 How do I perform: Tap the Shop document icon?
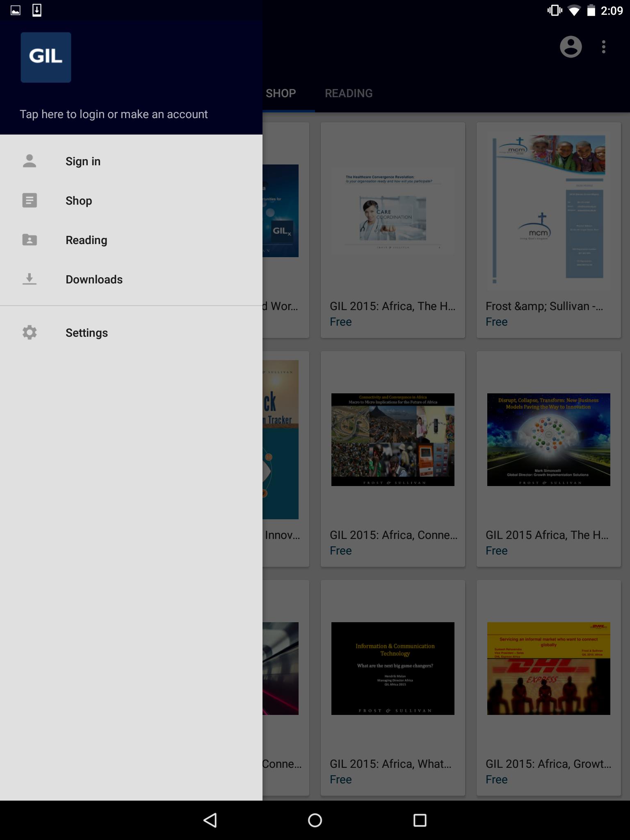30,201
